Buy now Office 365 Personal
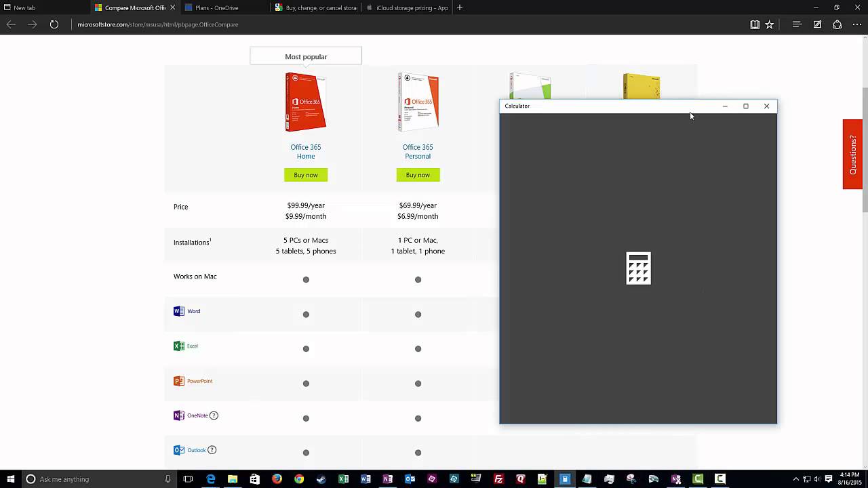 [418, 175]
